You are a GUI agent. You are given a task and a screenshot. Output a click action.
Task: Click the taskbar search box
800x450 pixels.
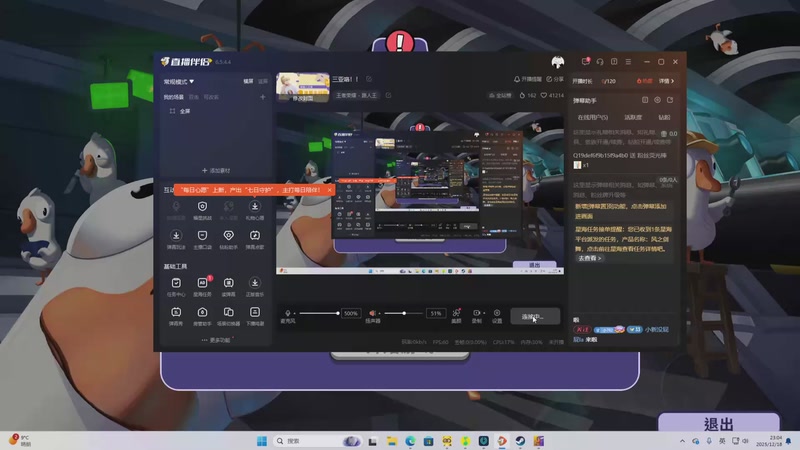point(317,441)
